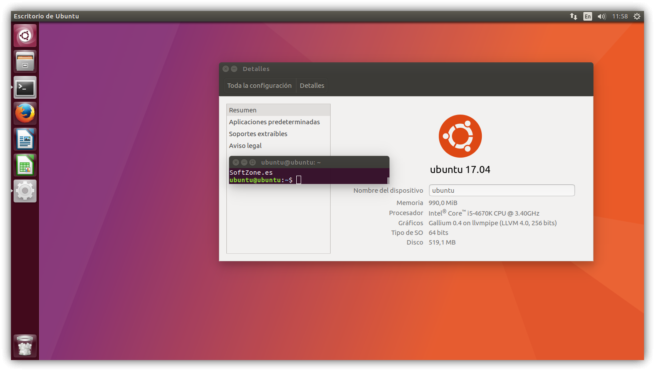Select Resumen in the sidebar

point(278,110)
